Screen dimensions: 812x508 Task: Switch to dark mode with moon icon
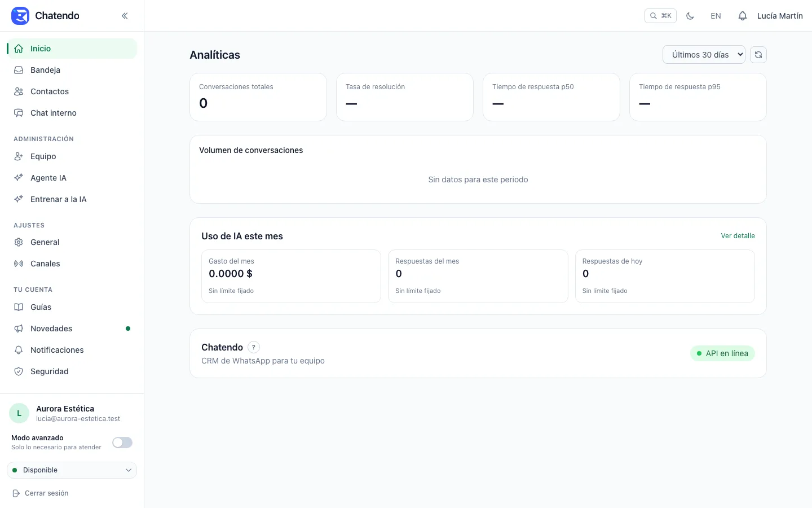[x=690, y=16]
